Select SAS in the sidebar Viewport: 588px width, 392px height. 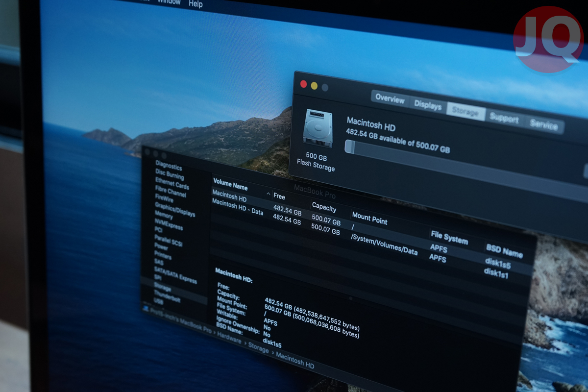pyautogui.click(x=159, y=262)
